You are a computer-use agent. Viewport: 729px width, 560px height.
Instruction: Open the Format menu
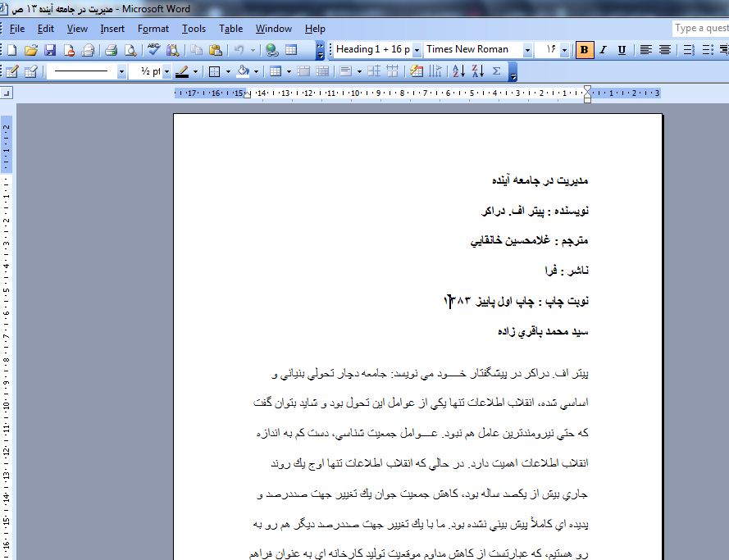tap(153, 29)
